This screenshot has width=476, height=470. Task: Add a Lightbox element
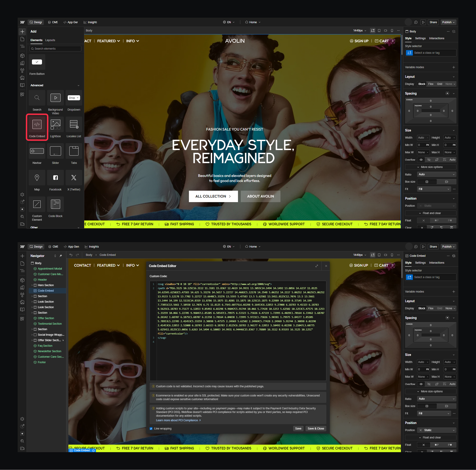click(x=55, y=125)
